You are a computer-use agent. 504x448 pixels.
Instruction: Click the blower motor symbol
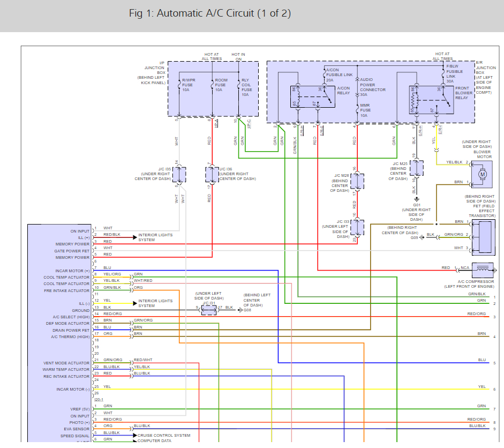pos(482,174)
